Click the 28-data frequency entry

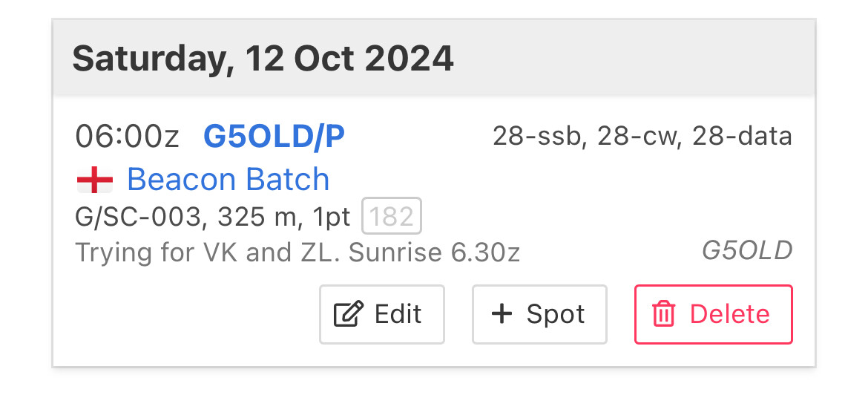coord(743,137)
